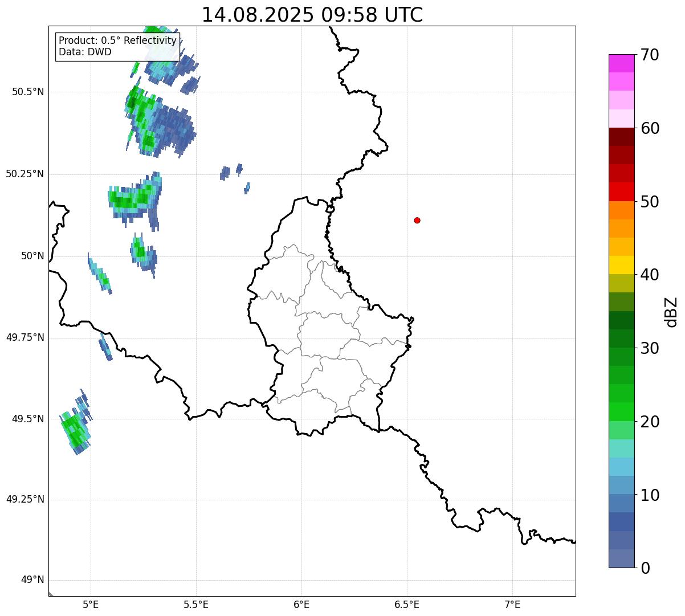Image resolution: width=685 pixels, height=616 pixels.
Task: Click the bright red colorbar segment above 50
Action: pyautogui.click(x=622, y=191)
